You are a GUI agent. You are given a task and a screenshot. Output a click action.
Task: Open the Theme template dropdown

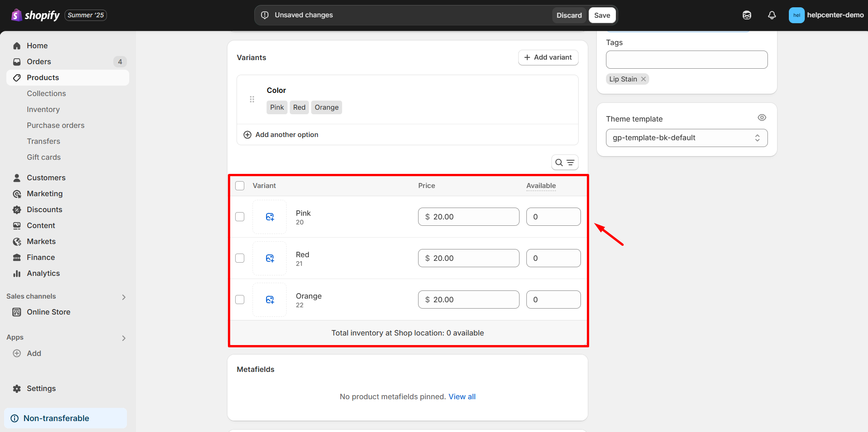[x=686, y=138]
